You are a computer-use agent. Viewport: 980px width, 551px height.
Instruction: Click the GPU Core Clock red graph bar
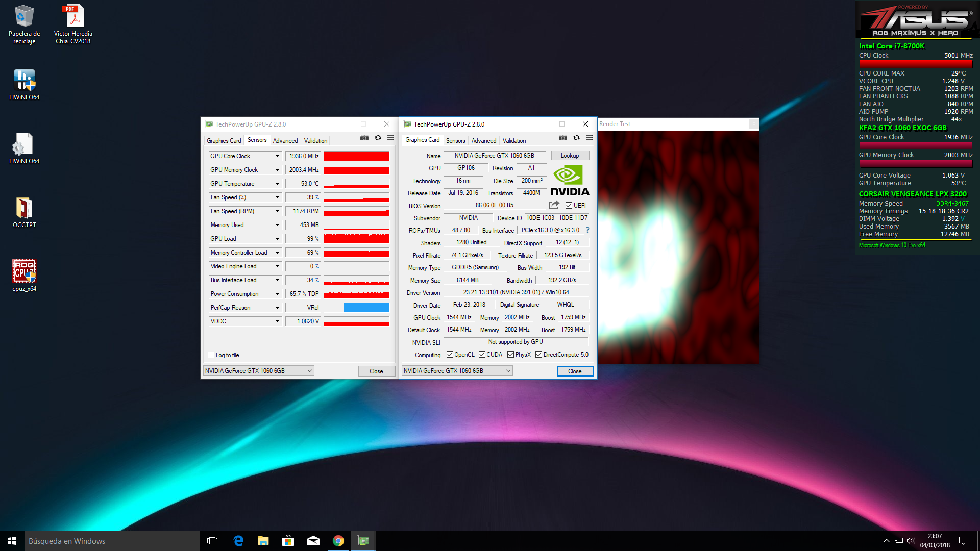pos(356,156)
